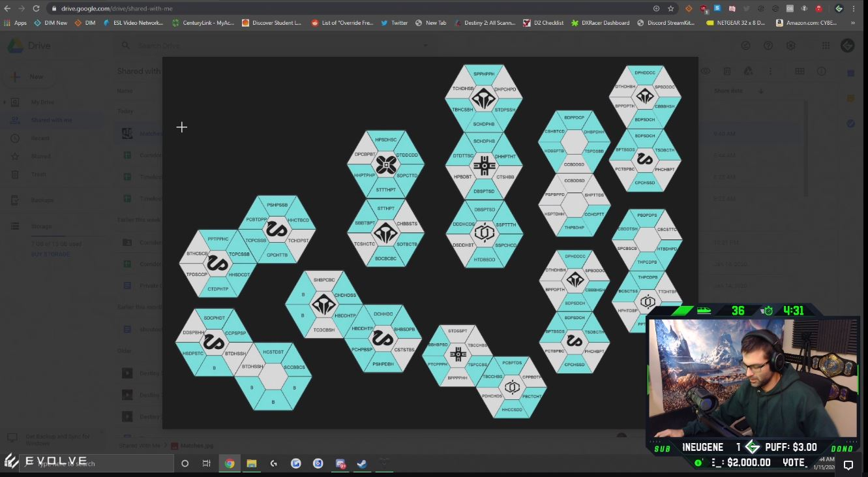868x477 pixels.
Task: Open File Explorer from taskbar
Action: (x=252, y=463)
